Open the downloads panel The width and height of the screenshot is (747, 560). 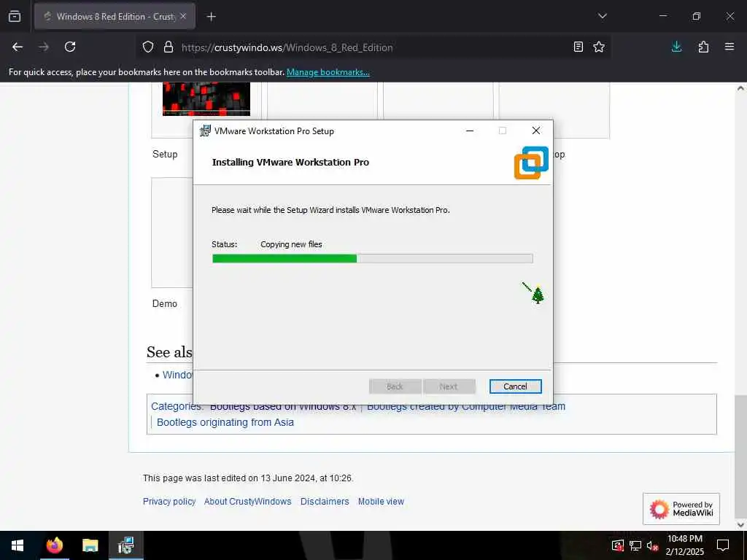(676, 47)
